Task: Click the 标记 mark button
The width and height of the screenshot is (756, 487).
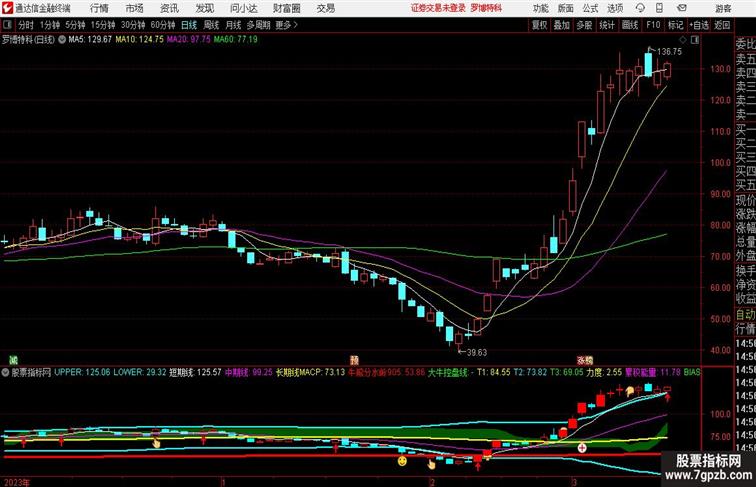Action: pos(675,25)
